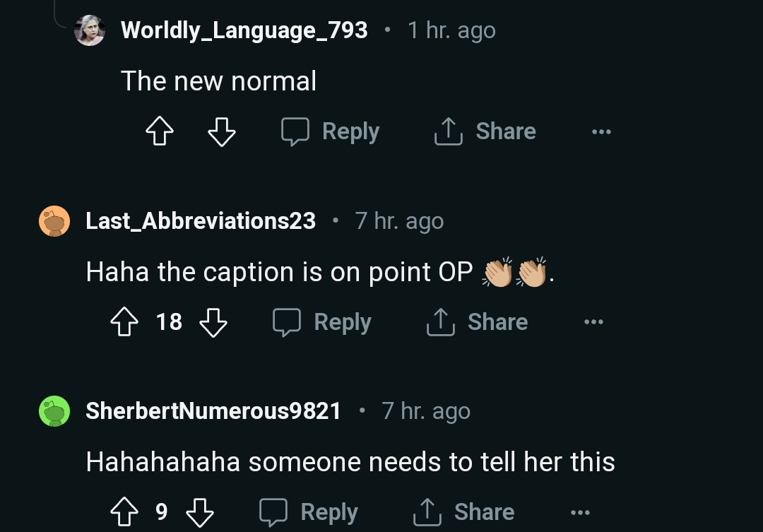Screen dimensions: 763x532
Task: Downvote the 'The new normal' comment
Action: point(221,131)
